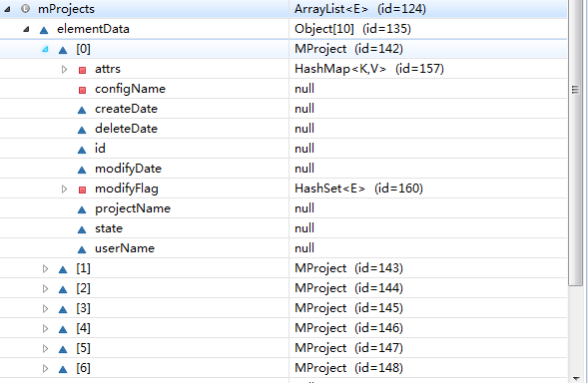Viewport: 588px width, 383px height.
Task: Click value HashMap<K,V> (id=157)
Action: coord(369,69)
